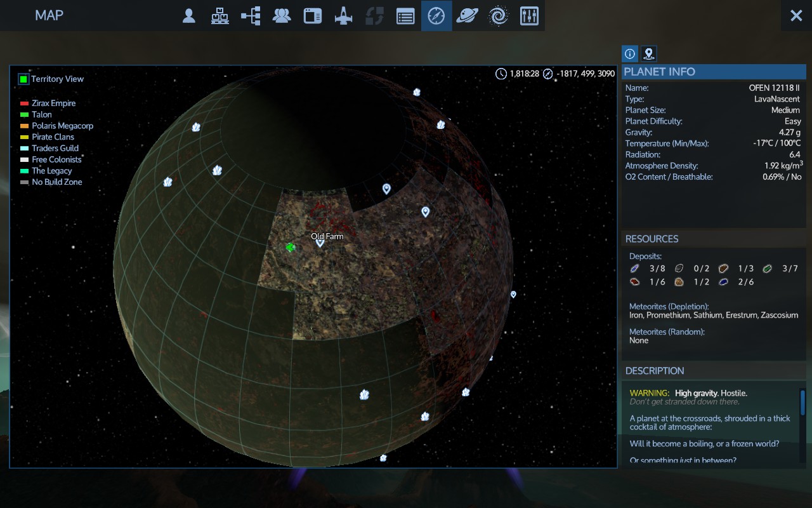Image resolution: width=812 pixels, height=508 pixels.
Task: Click the Planet Difficulty Easy value
Action: [793, 121]
